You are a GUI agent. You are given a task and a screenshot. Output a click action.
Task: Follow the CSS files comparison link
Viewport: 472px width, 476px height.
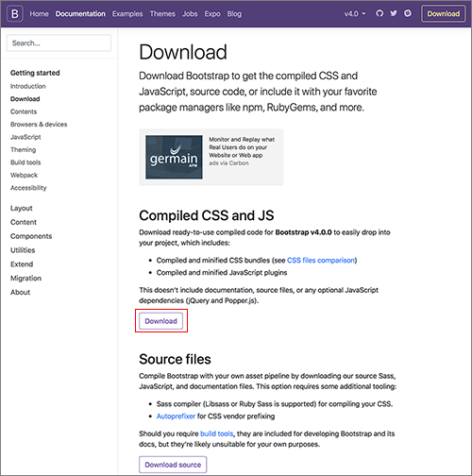[x=321, y=261]
